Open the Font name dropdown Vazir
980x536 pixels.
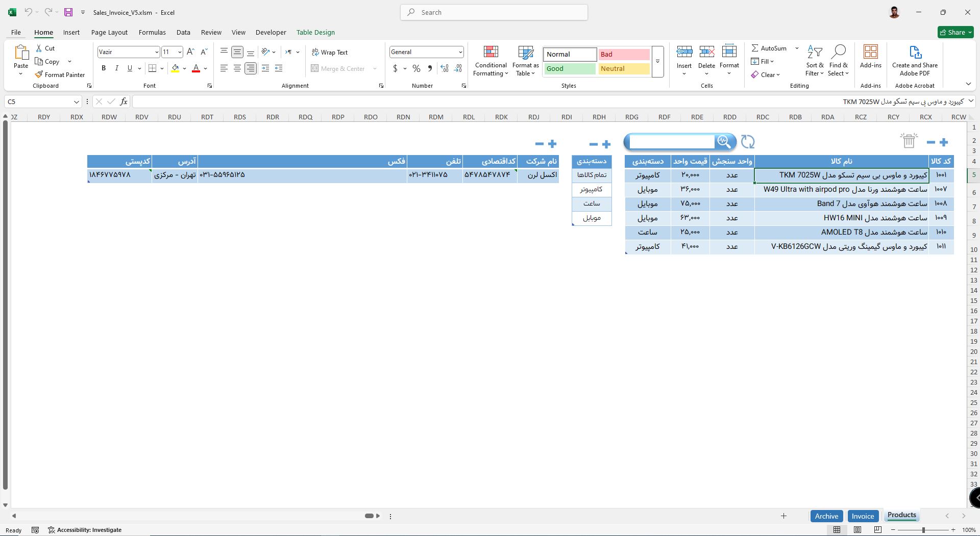click(x=157, y=52)
